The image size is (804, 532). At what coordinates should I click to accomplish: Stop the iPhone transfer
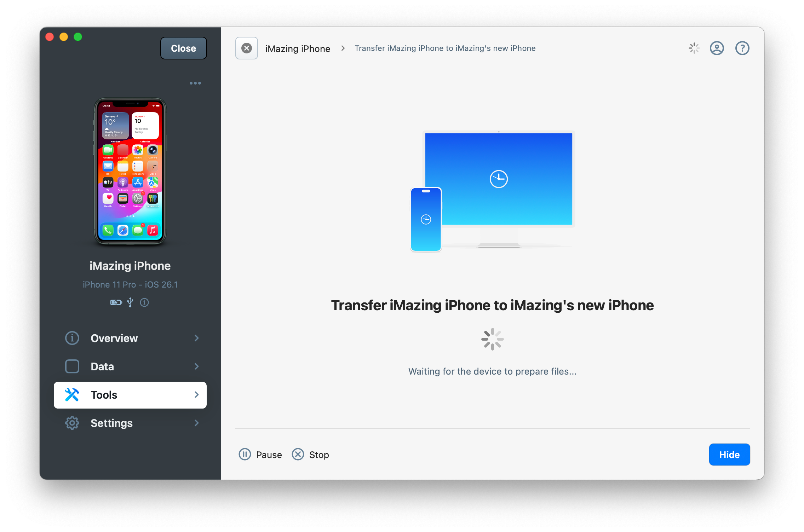click(310, 455)
